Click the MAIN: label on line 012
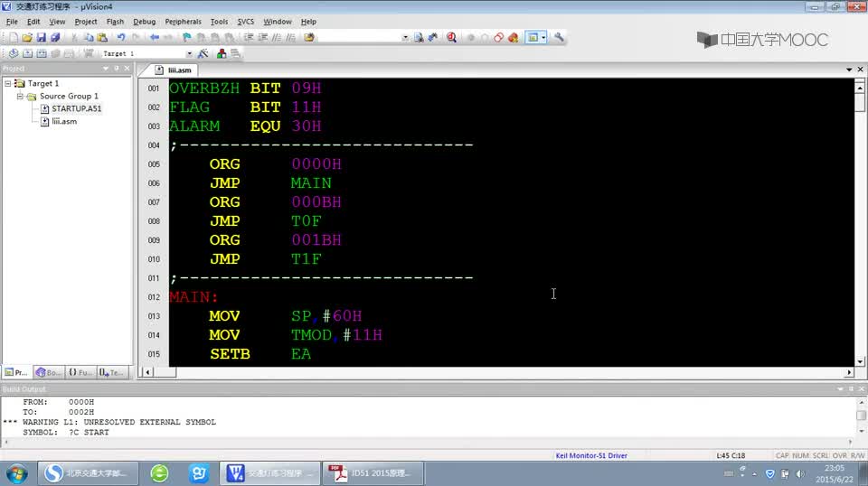The height and width of the screenshot is (486, 868). pos(193,297)
